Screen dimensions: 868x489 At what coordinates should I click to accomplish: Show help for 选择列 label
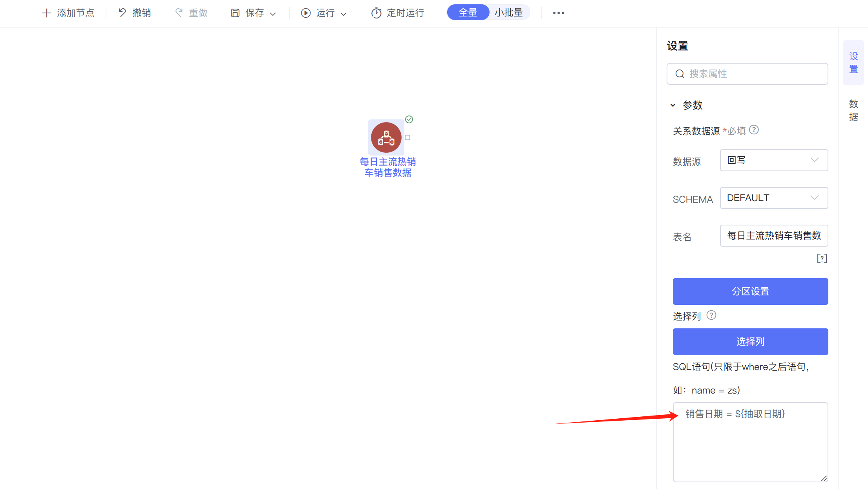[x=711, y=315]
